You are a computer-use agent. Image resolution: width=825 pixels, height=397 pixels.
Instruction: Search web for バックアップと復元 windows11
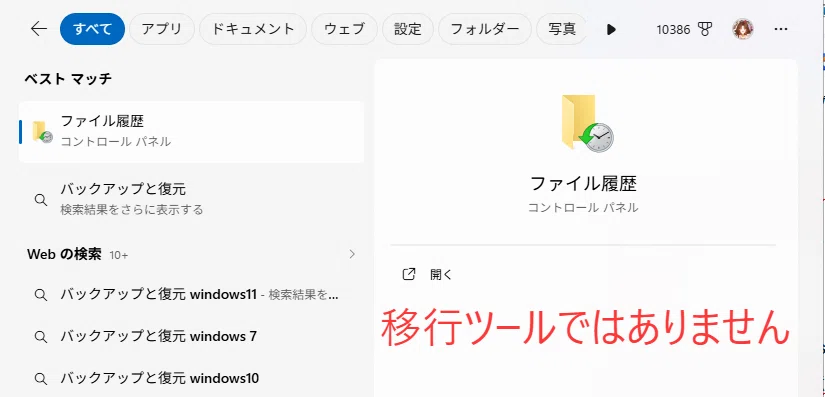[192, 294]
